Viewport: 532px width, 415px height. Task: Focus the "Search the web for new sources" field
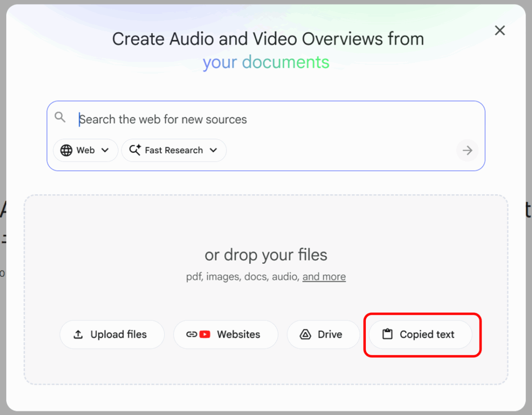click(x=260, y=119)
